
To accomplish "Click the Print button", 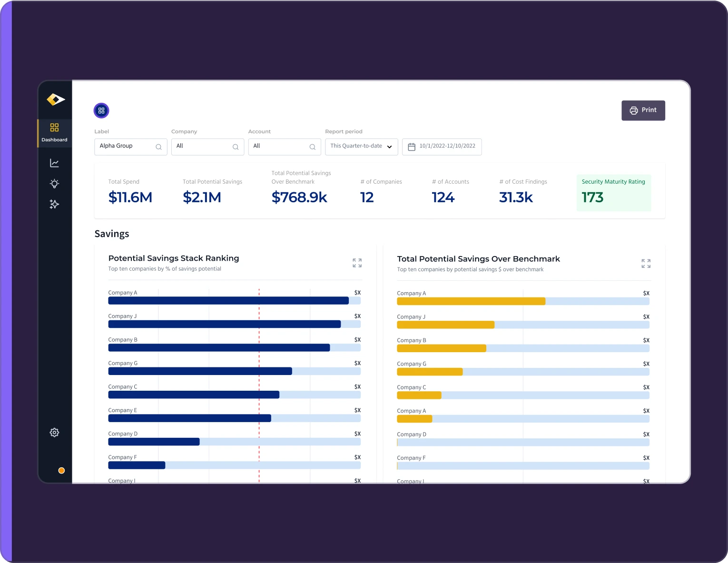I will pyautogui.click(x=643, y=110).
